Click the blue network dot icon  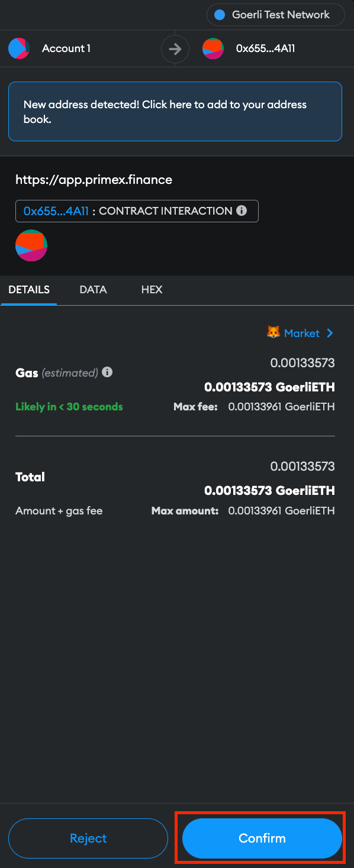click(220, 15)
